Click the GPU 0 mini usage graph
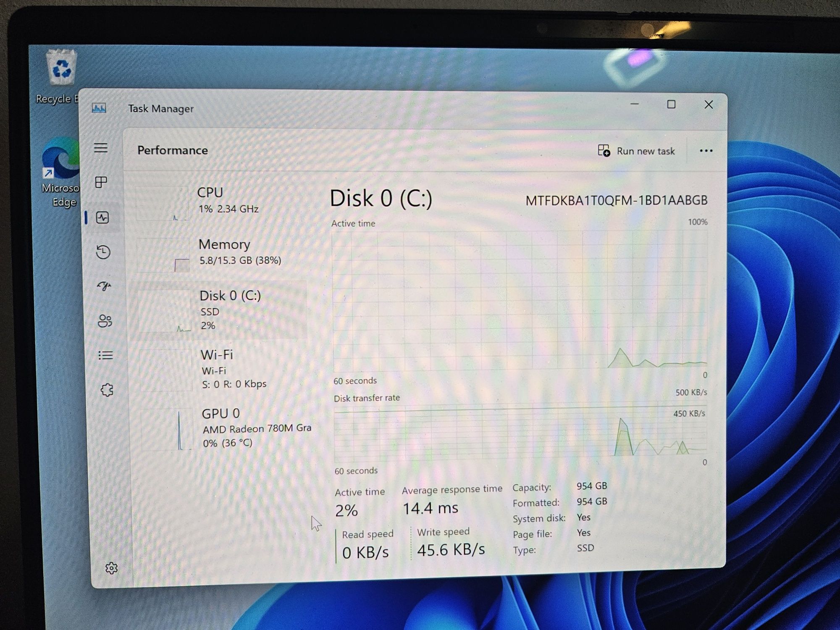 pyautogui.click(x=167, y=430)
